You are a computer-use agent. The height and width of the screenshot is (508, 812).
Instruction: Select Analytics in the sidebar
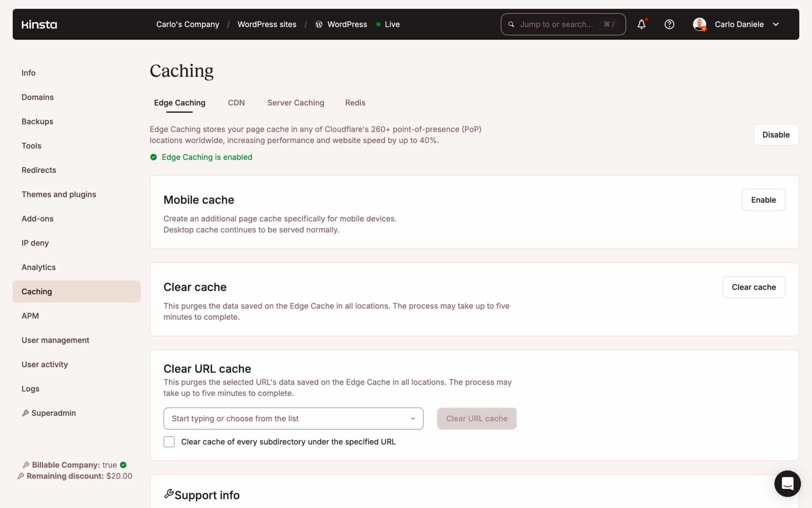[x=38, y=267]
